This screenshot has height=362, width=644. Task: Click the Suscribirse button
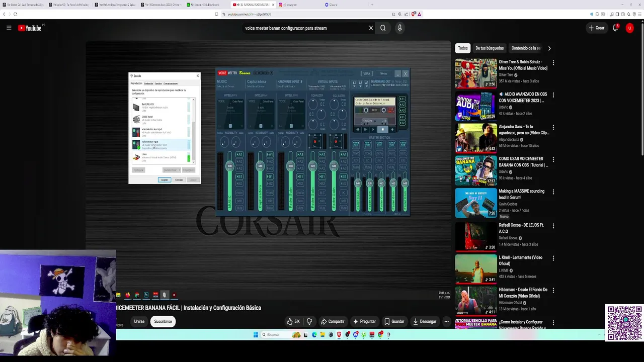[163, 321]
